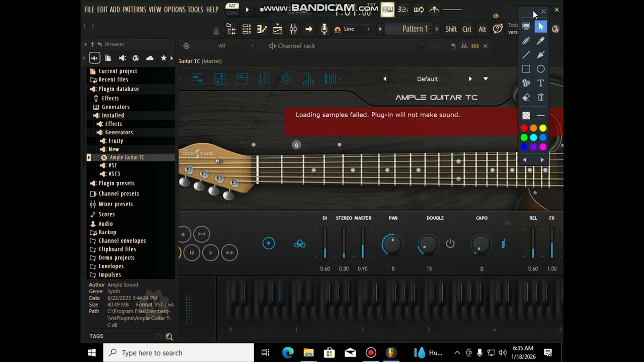Pick the yellow color swatch
The width and height of the screenshot is (644, 362).
point(543,128)
